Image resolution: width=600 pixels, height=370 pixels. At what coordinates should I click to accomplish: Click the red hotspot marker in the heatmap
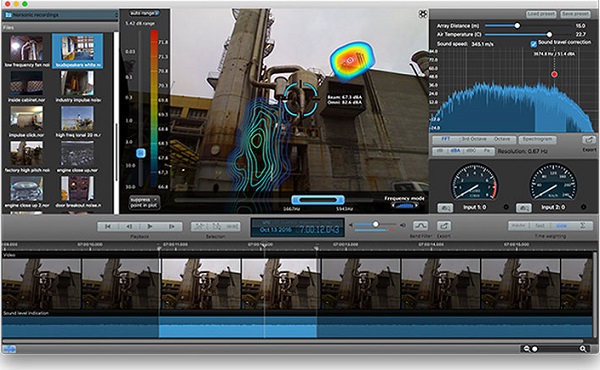349,60
